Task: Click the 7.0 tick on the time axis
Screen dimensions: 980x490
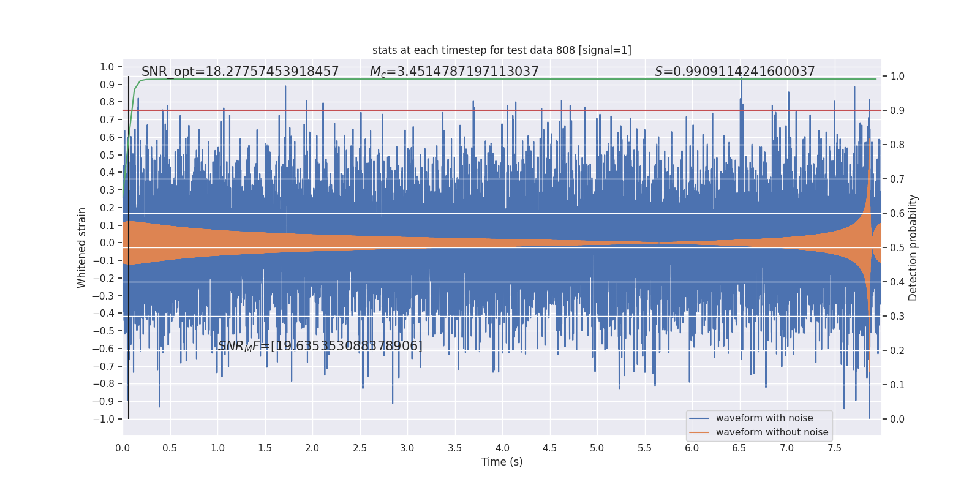Action: [786, 448]
